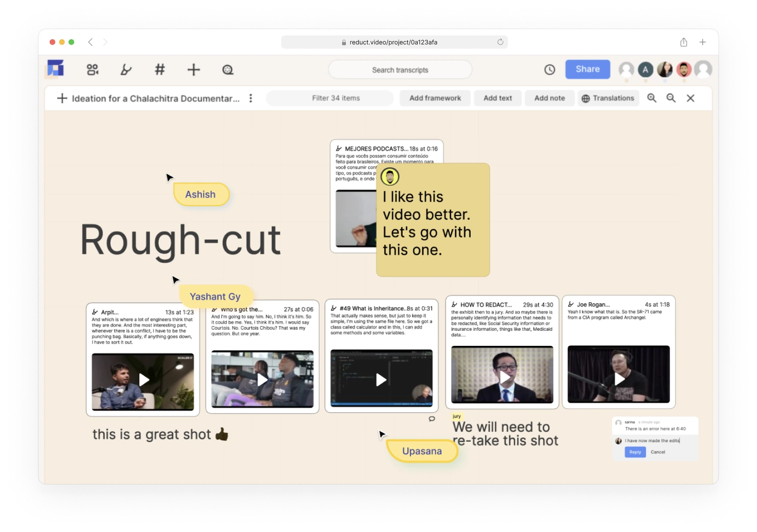Screen dimensions: 757x532
Task: Click the browser share icon
Action: point(684,42)
